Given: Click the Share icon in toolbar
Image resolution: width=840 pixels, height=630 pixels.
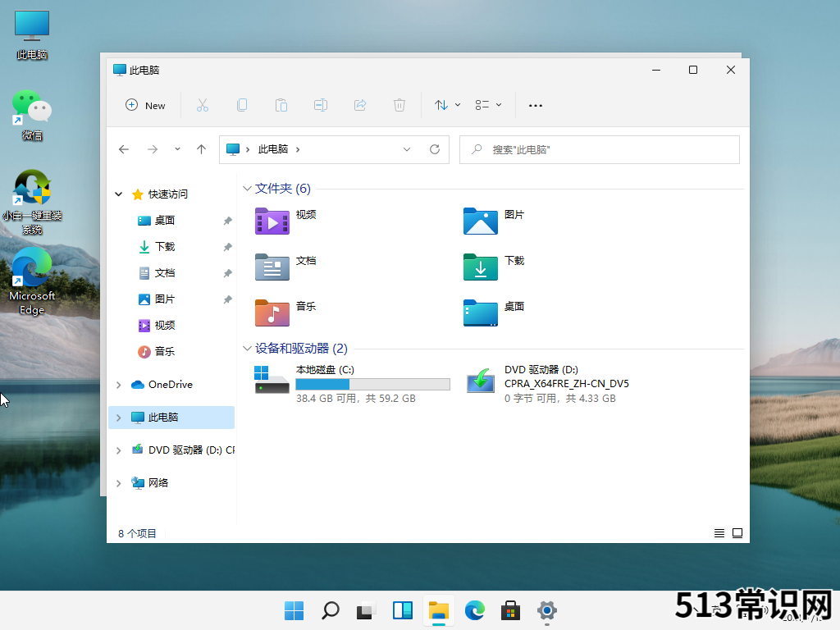Looking at the screenshot, I should [360, 105].
